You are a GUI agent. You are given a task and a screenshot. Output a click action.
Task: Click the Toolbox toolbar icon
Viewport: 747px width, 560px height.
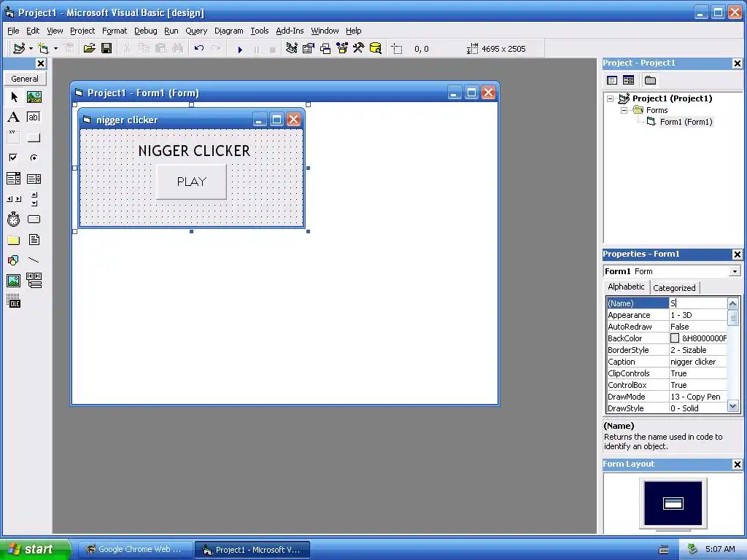click(359, 48)
